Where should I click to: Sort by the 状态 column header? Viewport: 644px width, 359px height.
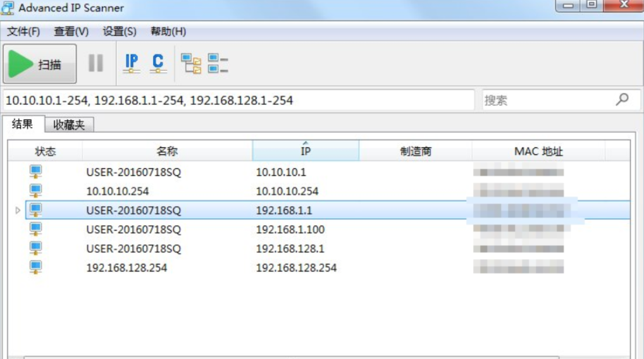point(45,151)
